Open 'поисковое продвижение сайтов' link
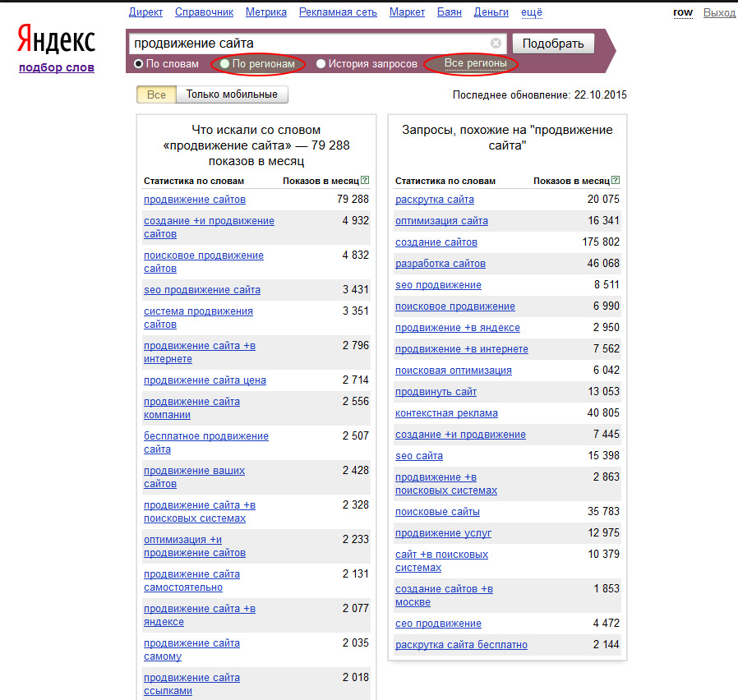738x700 pixels. (x=203, y=261)
